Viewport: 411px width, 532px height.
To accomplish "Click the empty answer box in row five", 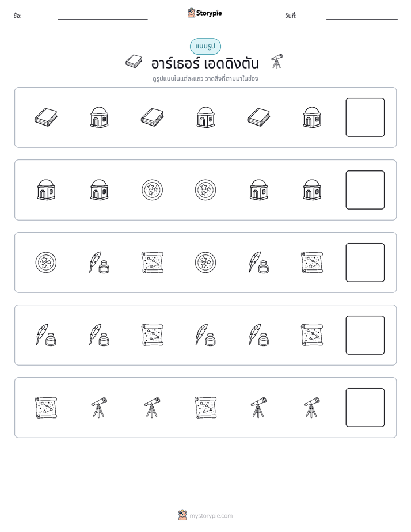I will pyautogui.click(x=365, y=408).
